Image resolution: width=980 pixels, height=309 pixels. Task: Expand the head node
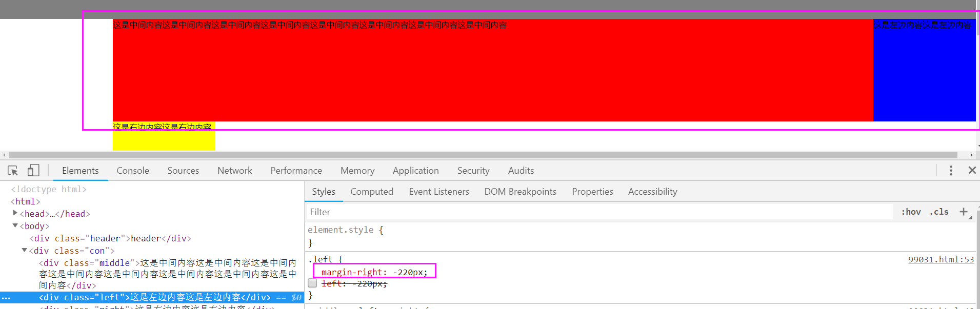click(x=15, y=213)
